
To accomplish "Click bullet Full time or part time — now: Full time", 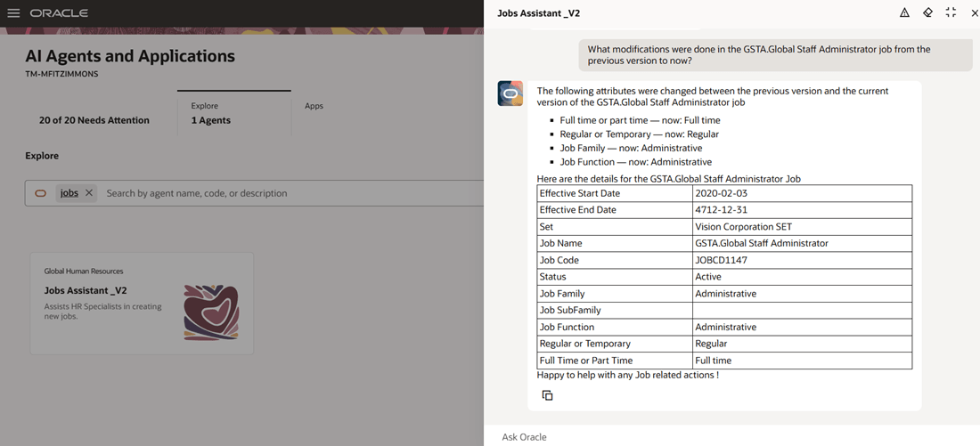I will (x=641, y=120).
